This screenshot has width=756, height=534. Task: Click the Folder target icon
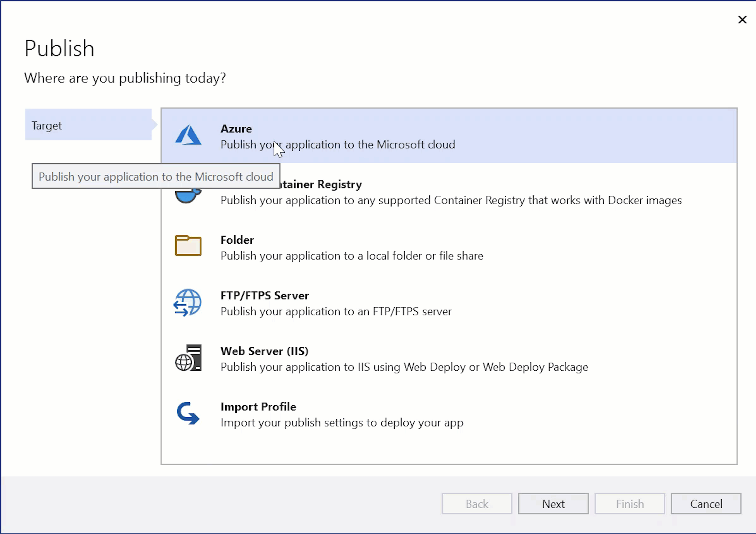coord(188,246)
